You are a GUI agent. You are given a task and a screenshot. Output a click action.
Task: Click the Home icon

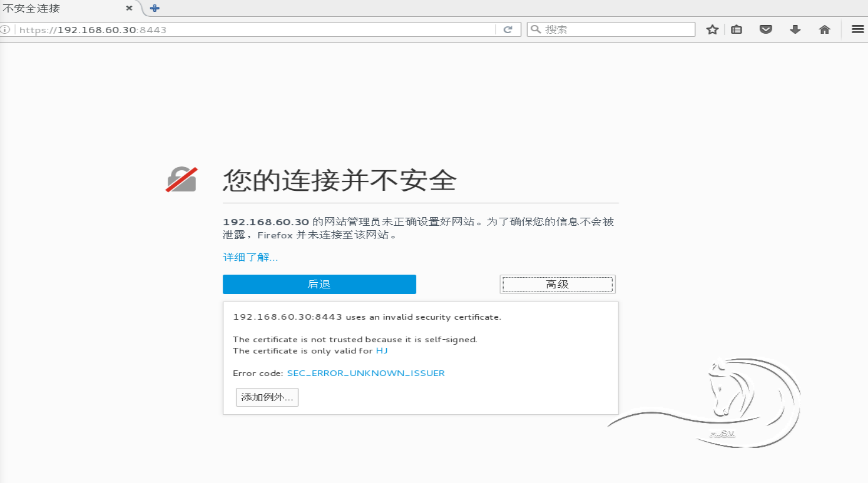824,29
